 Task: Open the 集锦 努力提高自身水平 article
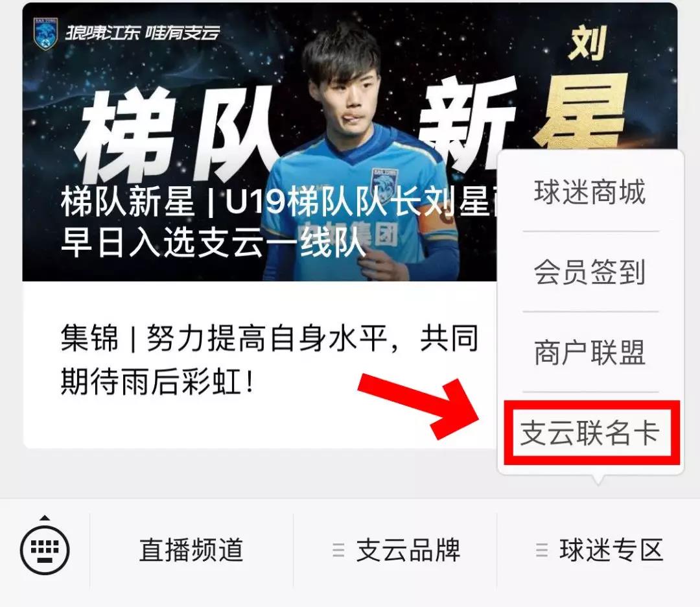pos(269,359)
